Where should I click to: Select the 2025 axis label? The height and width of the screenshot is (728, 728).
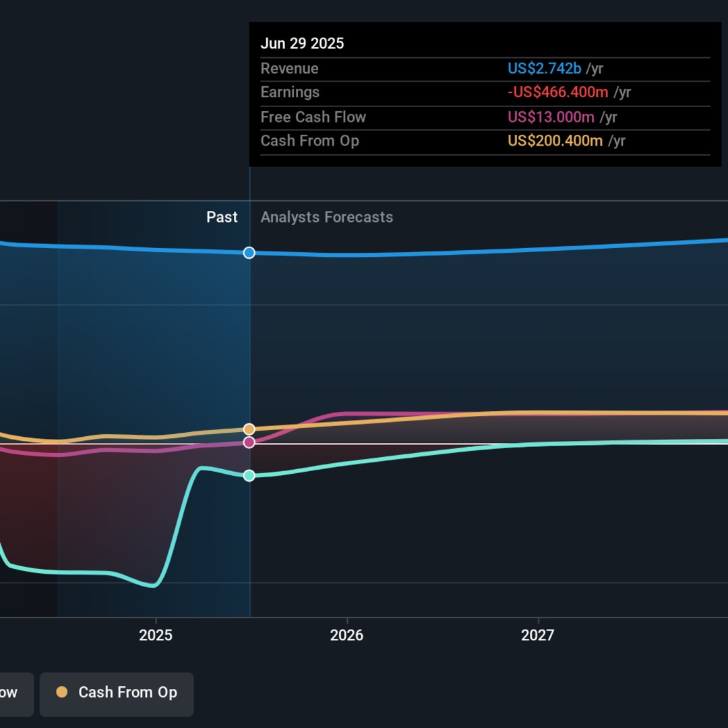click(x=156, y=635)
